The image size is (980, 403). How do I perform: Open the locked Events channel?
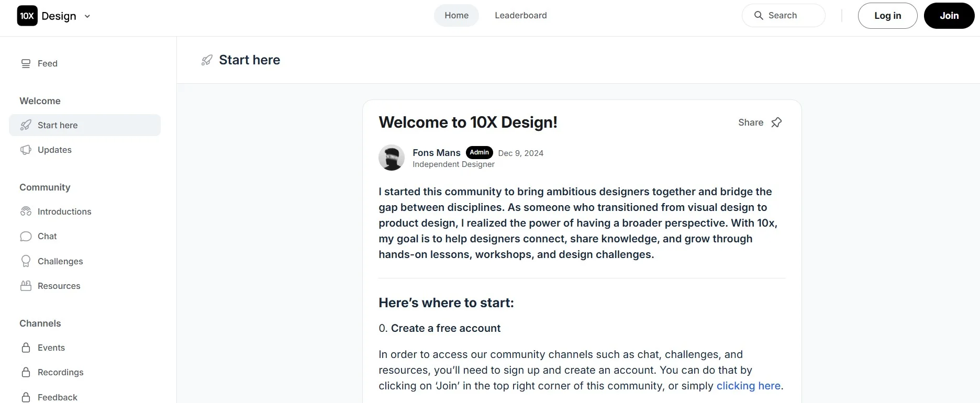pos(85,348)
